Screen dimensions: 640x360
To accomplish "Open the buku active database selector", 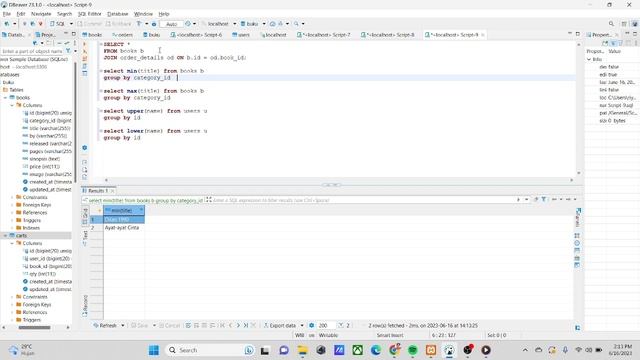I will coord(252,24).
